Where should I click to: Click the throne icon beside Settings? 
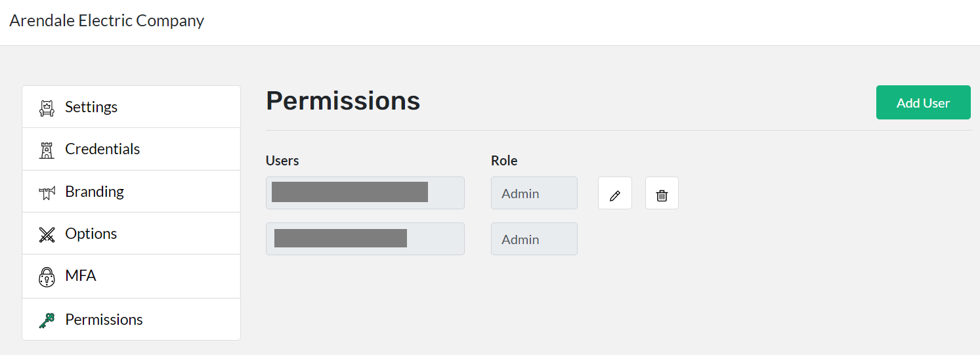coord(47,108)
